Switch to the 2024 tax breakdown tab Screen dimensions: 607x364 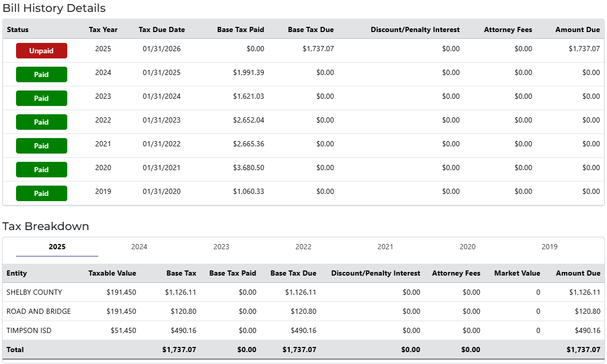point(139,247)
